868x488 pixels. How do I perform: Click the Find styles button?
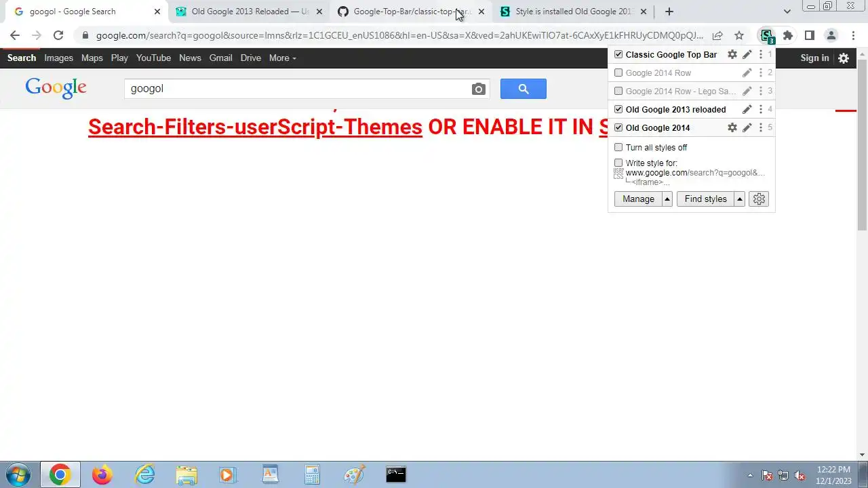tap(705, 199)
